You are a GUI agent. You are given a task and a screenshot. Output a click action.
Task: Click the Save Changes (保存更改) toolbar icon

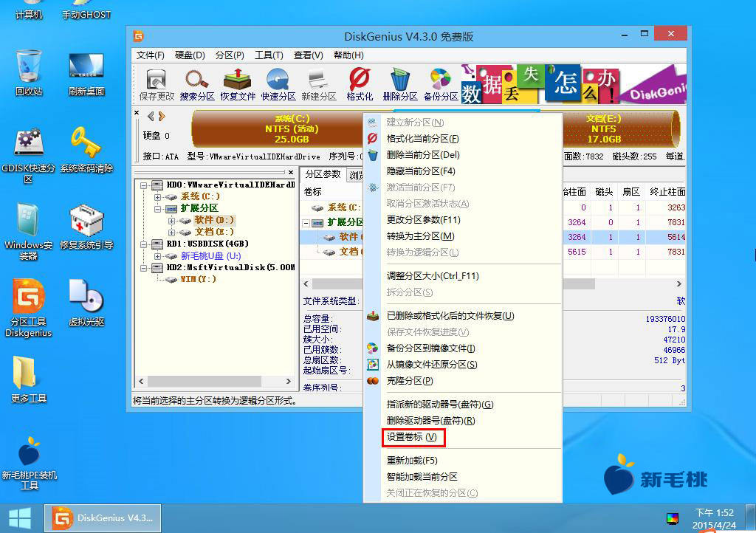[x=157, y=84]
